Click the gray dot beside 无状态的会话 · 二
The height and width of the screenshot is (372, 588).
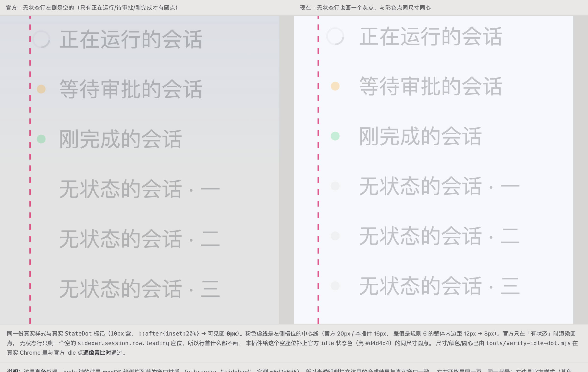pyautogui.click(x=335, y=236)
